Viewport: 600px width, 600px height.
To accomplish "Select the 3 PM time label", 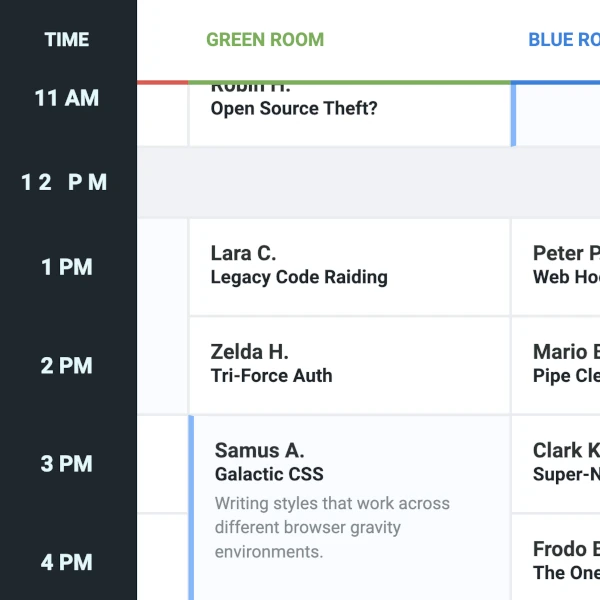I will point(67,464).
